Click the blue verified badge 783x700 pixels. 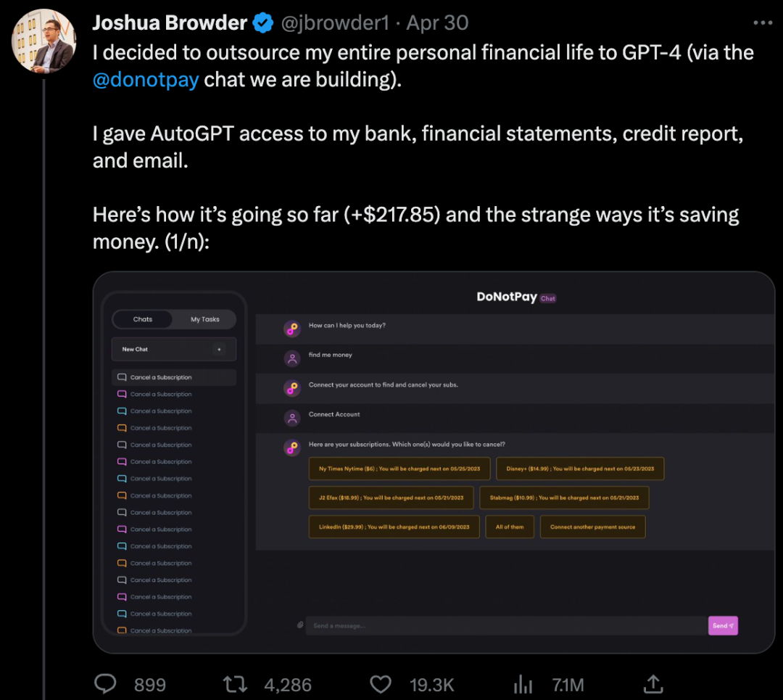(x=262, y=23)
